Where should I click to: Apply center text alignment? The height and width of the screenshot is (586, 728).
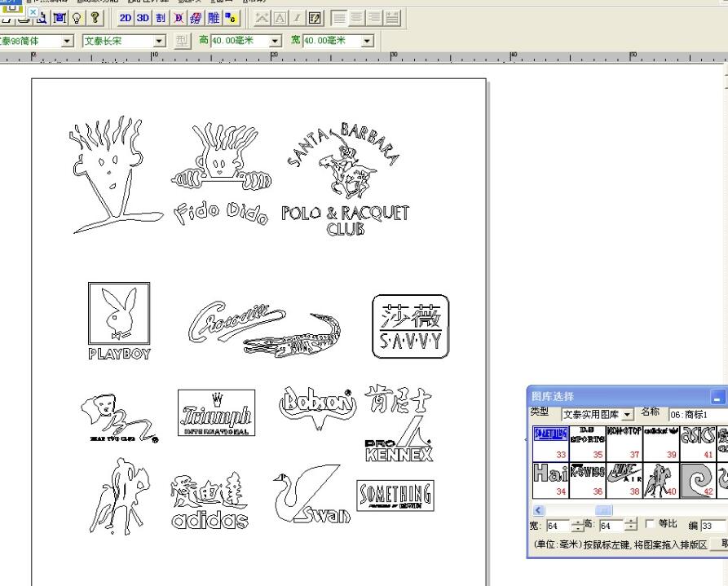point(357,18)
